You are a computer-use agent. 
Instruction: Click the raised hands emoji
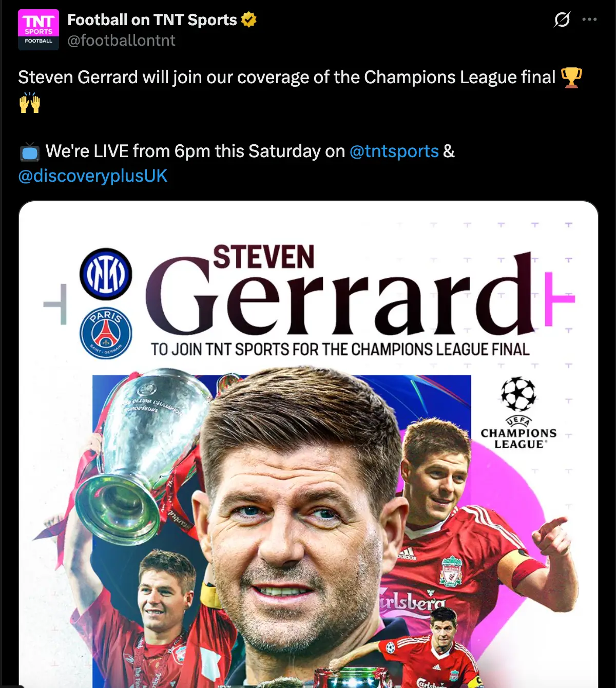coord(30,102)
